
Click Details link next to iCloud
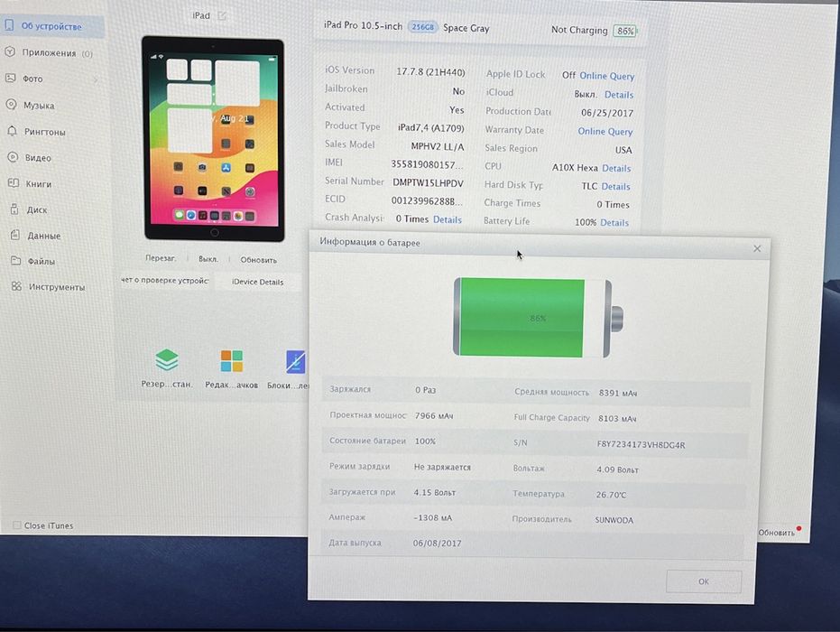point(619,95)
